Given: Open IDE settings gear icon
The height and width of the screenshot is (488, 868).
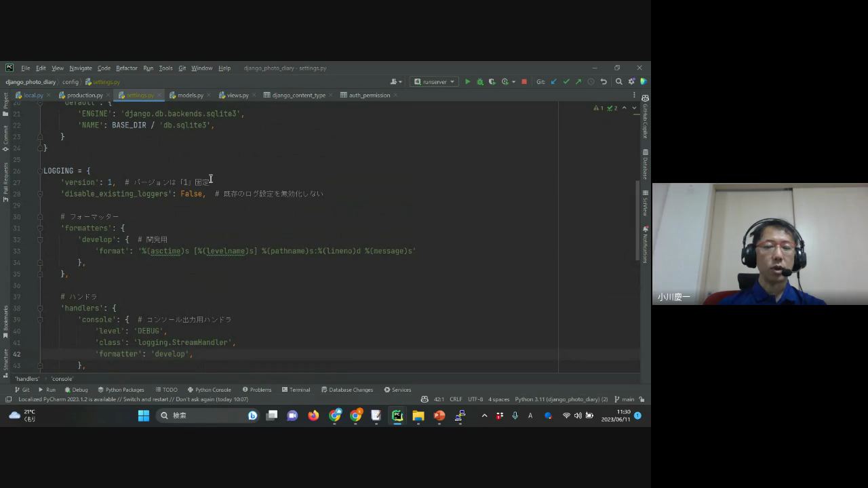Looking at the screenshot, I should point(631,82).
